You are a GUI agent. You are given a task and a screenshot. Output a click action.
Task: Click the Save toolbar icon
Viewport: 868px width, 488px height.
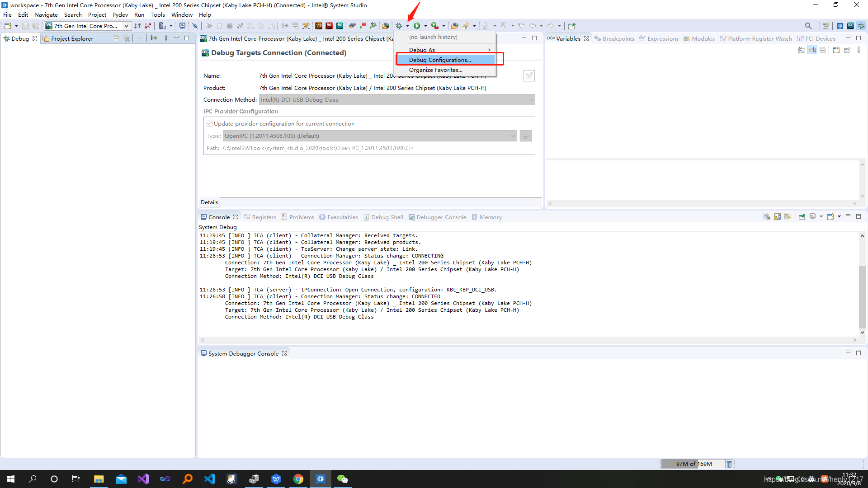tap(25, 26)
